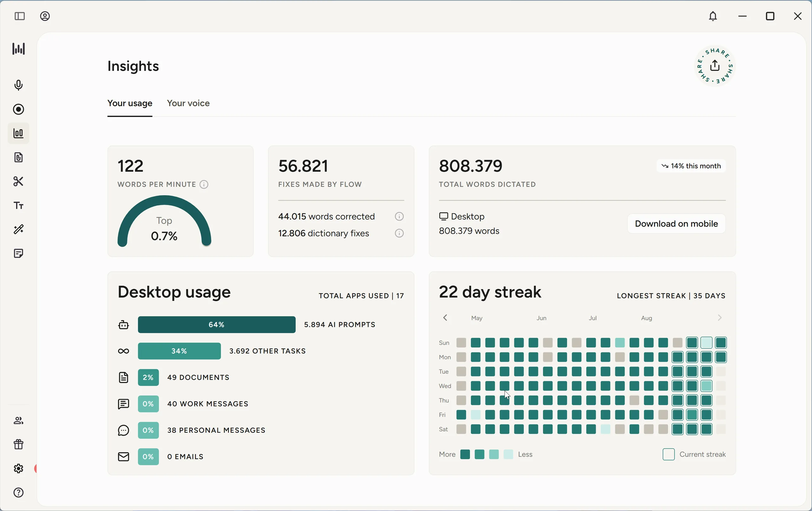Click the 14% this month trend badge
Viewport: 812px width, 511px height.
pos(691,166)
